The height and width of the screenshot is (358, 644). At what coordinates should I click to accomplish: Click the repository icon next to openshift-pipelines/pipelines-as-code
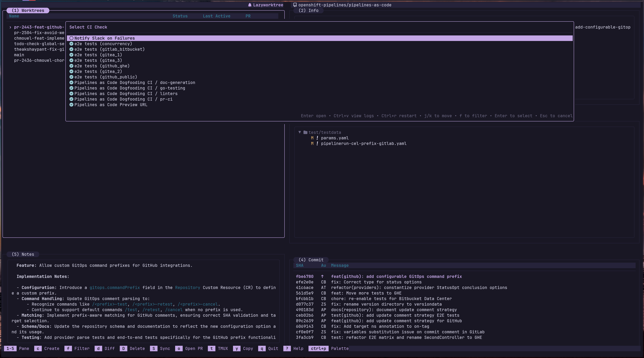pyautogui.click(x=295, y=5)
